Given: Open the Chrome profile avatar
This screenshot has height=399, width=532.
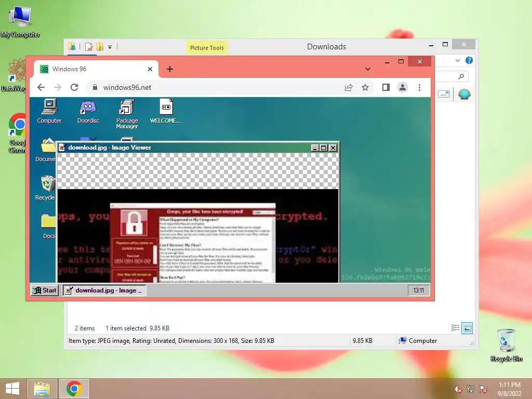Looking at the screenshot, I should (403, 87).
